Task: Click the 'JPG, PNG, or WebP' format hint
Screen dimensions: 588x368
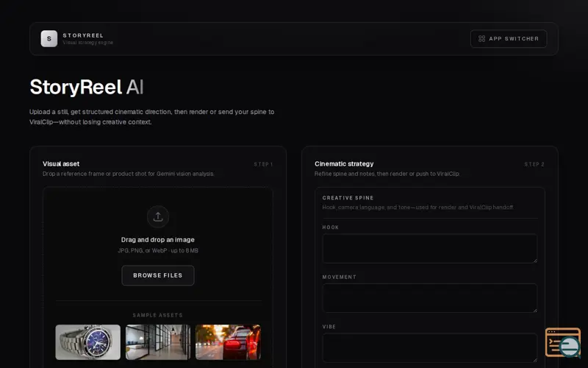Action: 158,250
